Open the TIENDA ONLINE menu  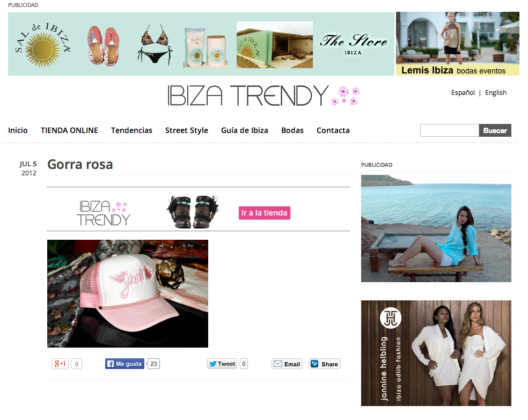[x=69, y=130]
